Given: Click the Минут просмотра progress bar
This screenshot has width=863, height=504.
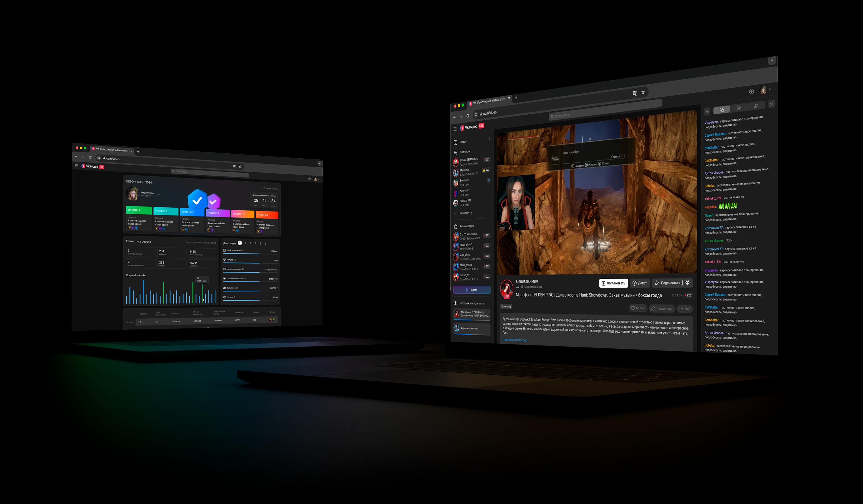Looking at the screenshot, I should (250, 272).
